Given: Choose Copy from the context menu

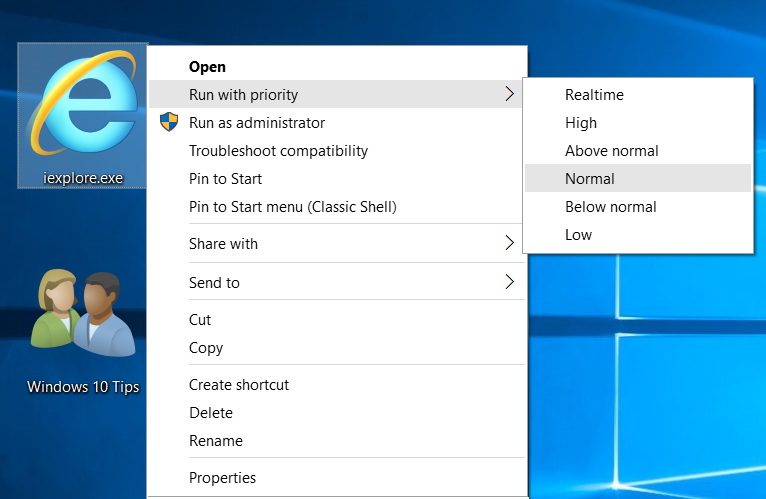Looking at the screenshot, I should pyautogui.click(x=337, y=347).
